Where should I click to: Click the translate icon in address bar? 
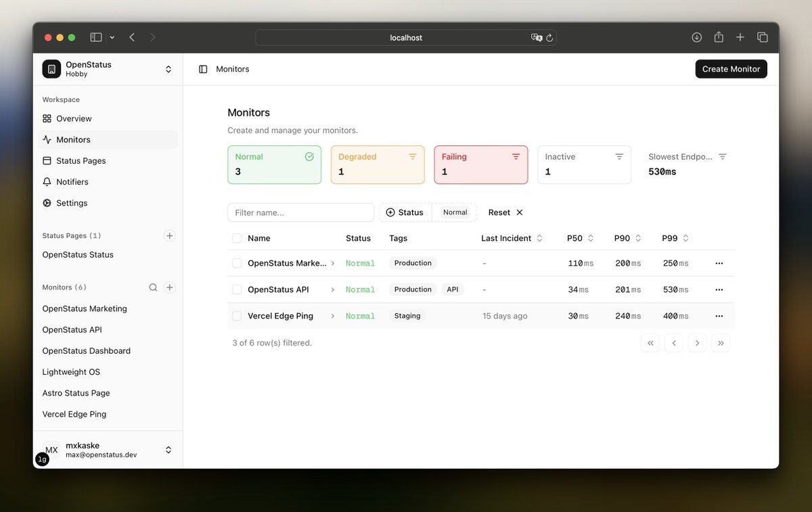pyautogui.click(x=537, y=38)
